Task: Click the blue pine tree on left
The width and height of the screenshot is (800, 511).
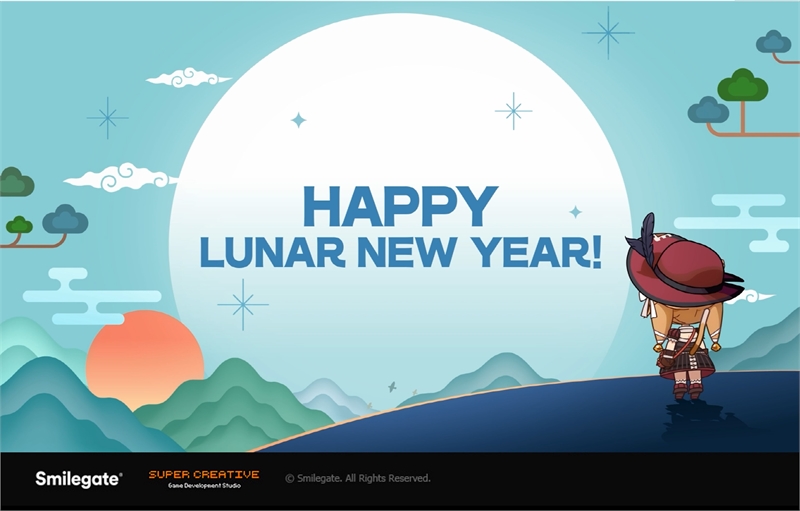Action: (x=65, y=219)
